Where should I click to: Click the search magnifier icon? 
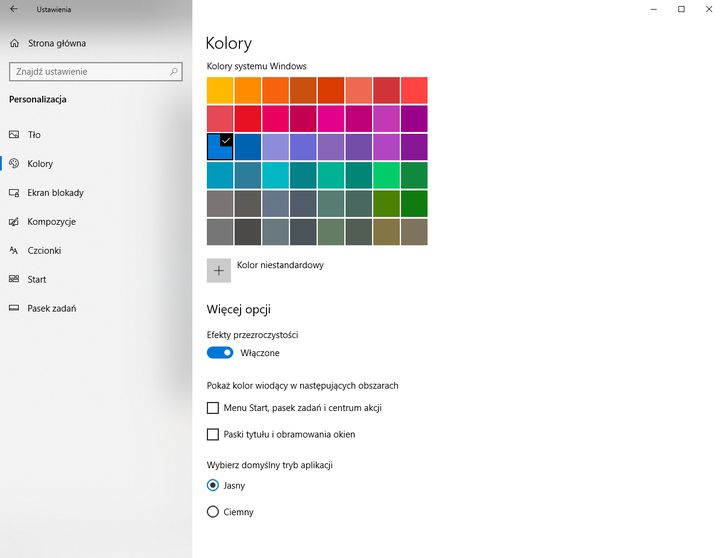point(174,72)
